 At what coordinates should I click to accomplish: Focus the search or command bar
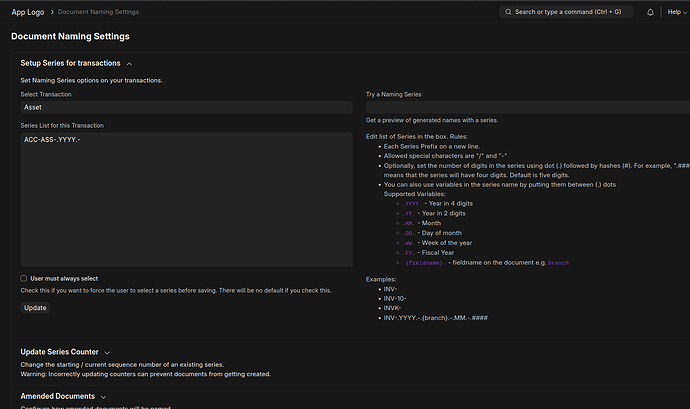coord(566,12)
